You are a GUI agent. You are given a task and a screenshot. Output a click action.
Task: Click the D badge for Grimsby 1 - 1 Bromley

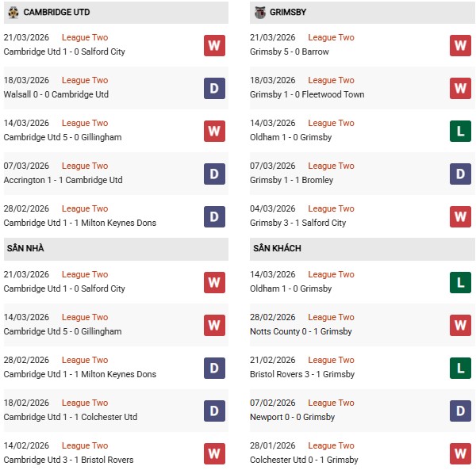461,174
